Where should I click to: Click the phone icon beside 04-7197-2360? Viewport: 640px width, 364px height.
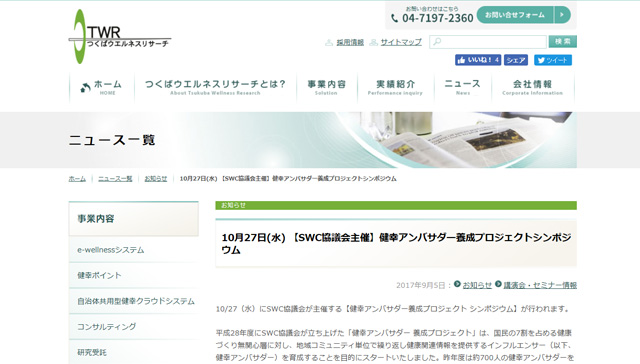tap(394, 18)
